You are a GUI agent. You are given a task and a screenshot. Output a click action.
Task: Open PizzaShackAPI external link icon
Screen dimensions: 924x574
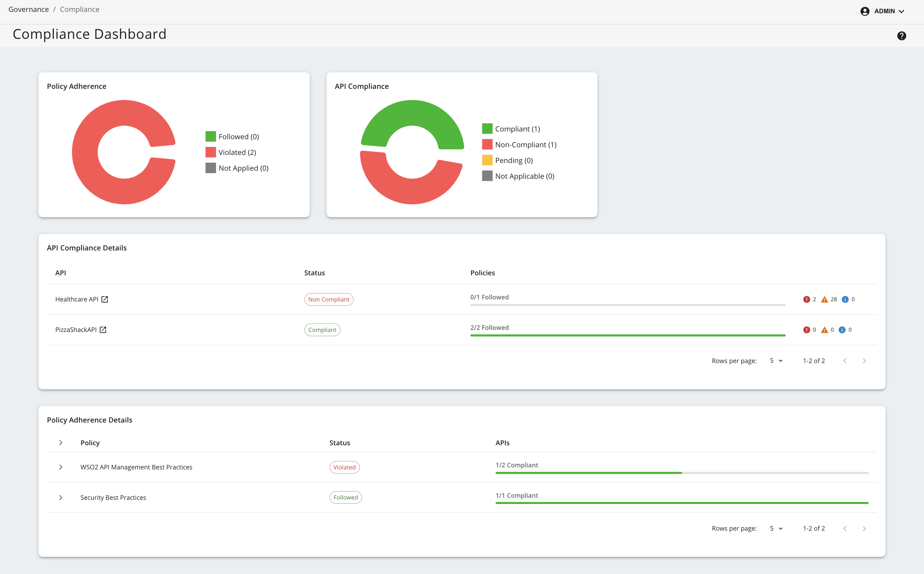click(x=103, y=329)
